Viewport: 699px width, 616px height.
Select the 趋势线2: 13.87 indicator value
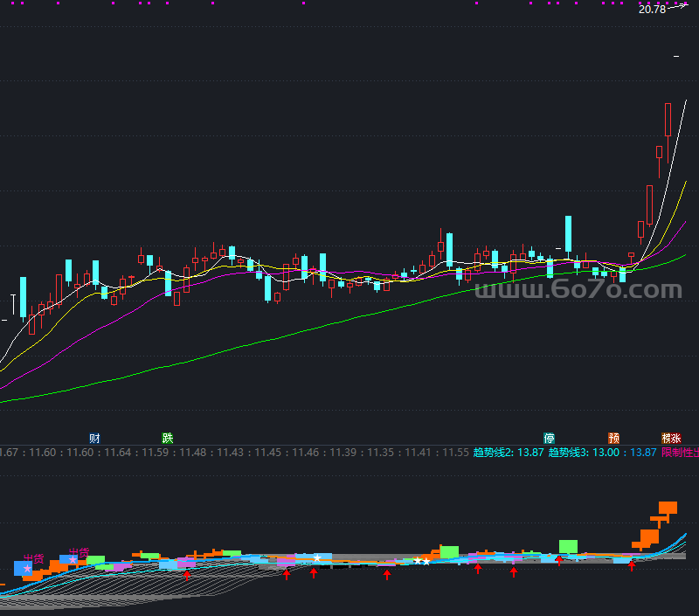pyautogui.click(x=509, y=453)
